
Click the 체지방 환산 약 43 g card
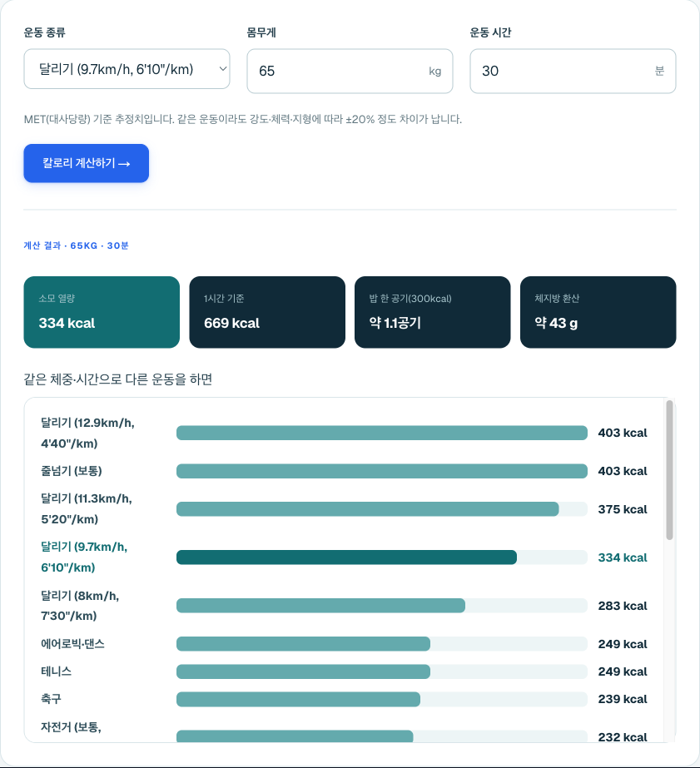[598, 312]
